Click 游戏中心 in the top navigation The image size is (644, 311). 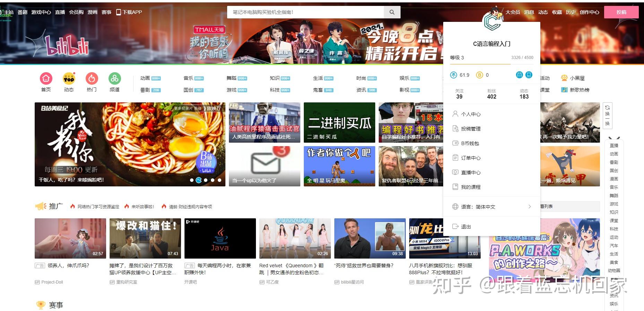41,12
